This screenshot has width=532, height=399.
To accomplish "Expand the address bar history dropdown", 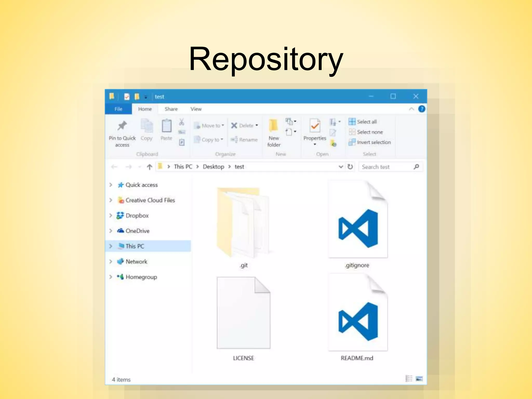I will tap(341, 167).
